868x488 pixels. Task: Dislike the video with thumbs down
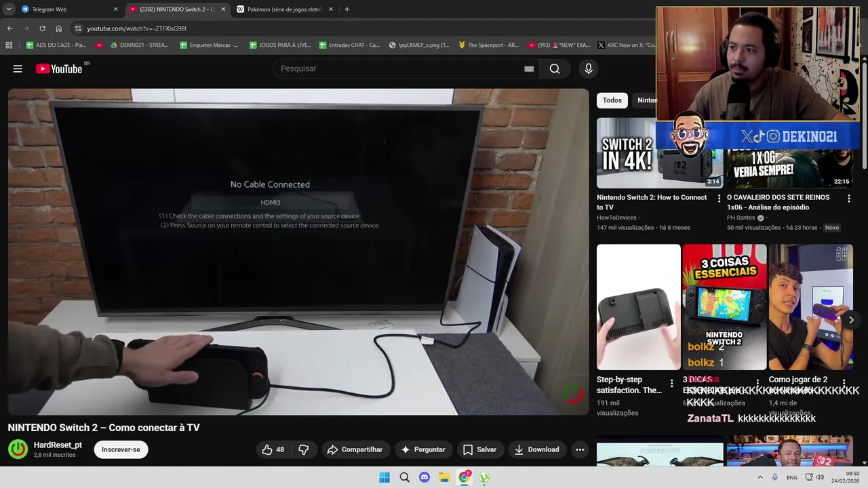[x=304, y=449]
